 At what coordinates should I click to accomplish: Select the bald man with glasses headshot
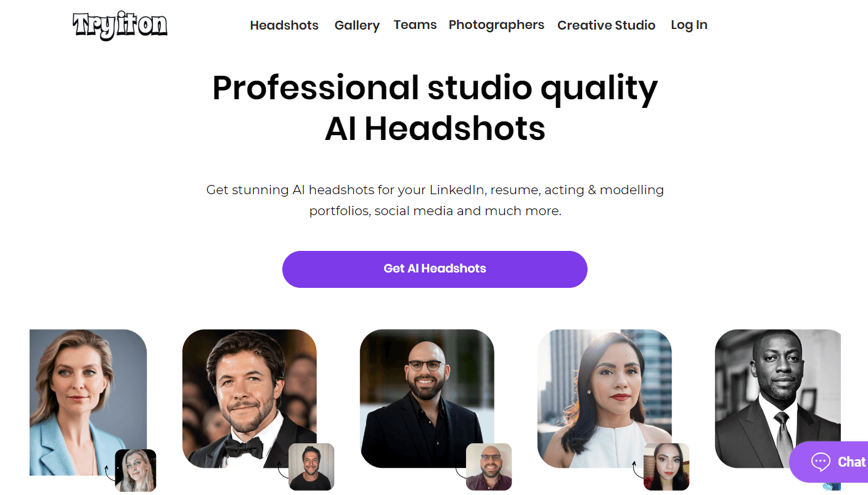[427, 398]
